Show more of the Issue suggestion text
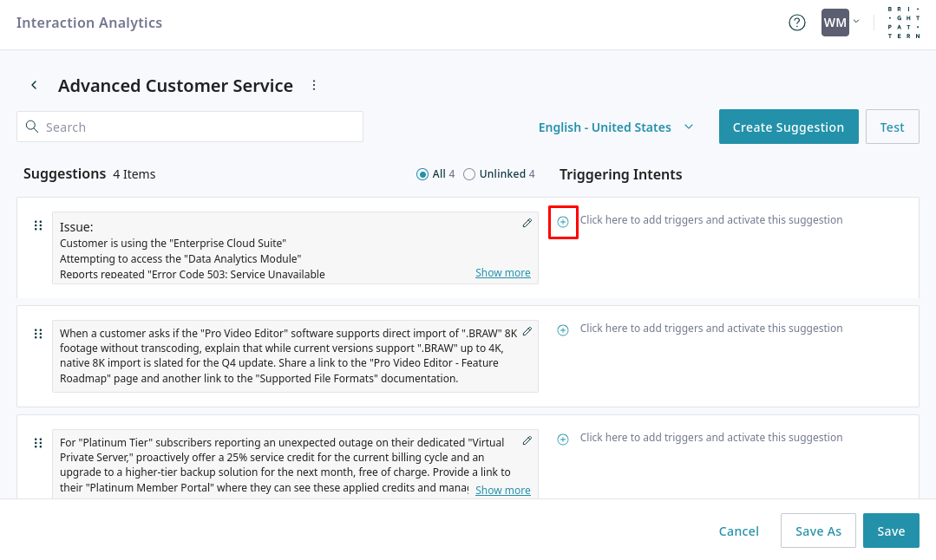The image size is (936, 560). pyautogui.click(x=502, y=273)
